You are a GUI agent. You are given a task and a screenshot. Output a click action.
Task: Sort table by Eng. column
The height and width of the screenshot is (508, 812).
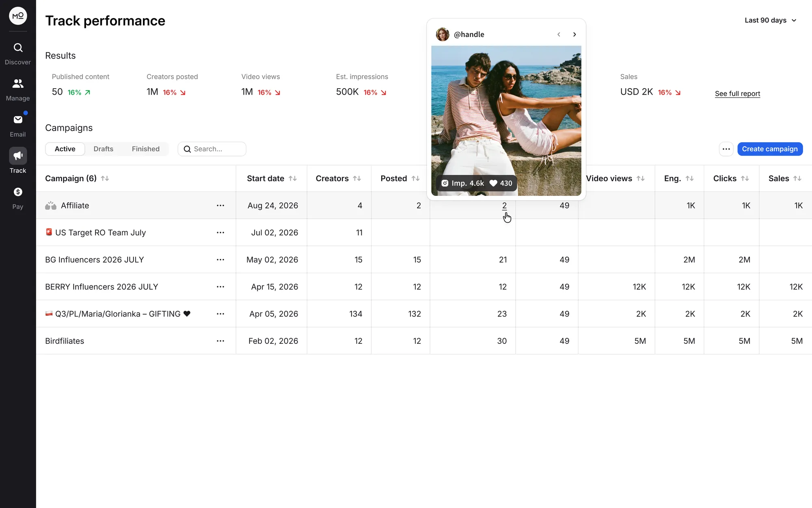point(689,178)
